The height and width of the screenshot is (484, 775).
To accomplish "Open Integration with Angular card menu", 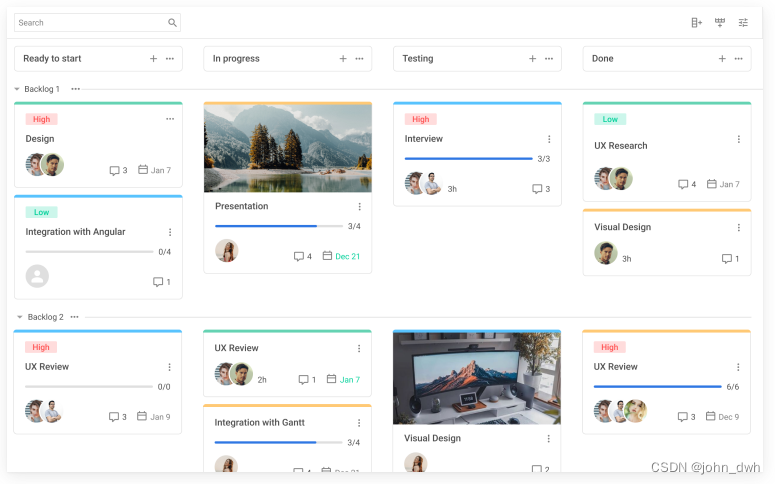I will click(x=170, y=232).
